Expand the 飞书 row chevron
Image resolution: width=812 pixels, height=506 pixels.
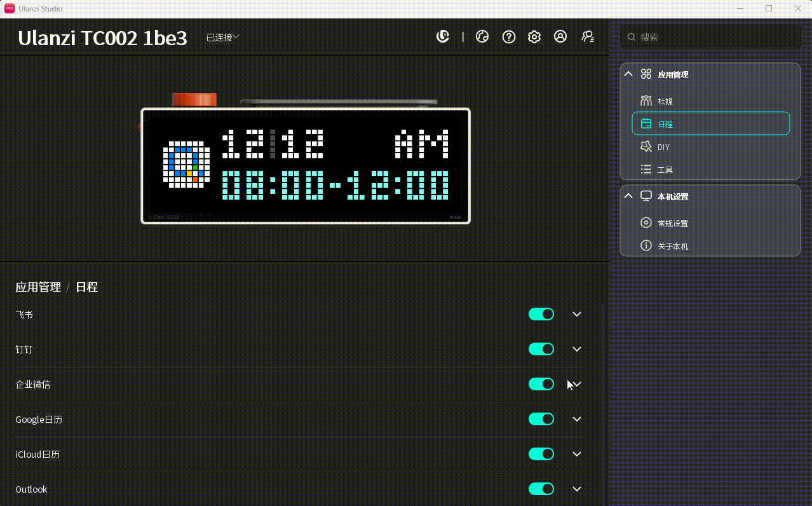tap(577, 314)
